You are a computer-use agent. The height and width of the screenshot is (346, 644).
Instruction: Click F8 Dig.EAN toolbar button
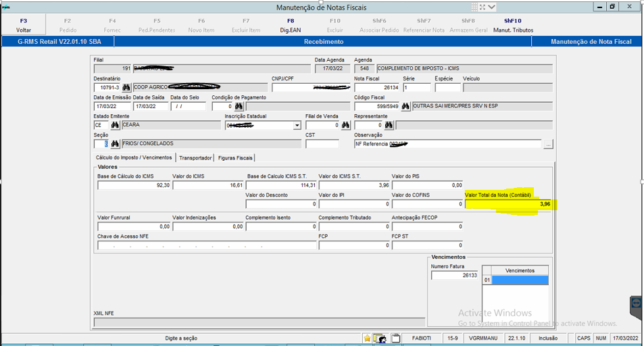coord(291,25)
